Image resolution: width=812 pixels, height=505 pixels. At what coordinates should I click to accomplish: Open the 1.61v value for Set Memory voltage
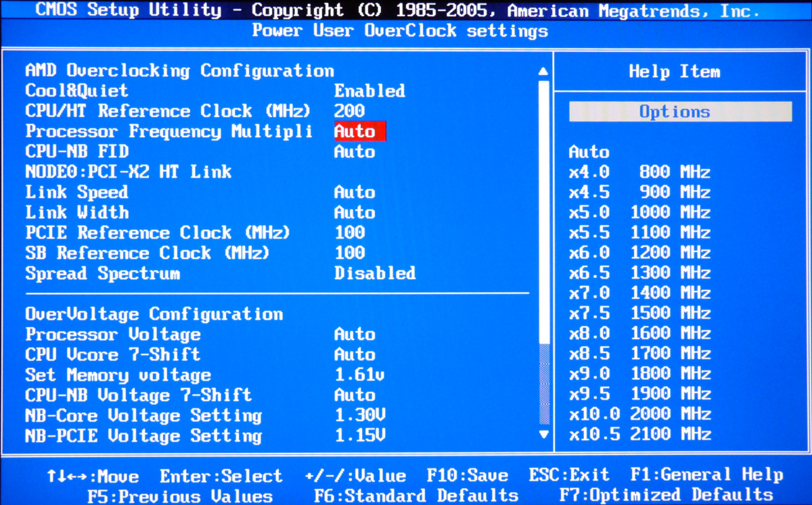pyautogui.click(x=360, y=375)
